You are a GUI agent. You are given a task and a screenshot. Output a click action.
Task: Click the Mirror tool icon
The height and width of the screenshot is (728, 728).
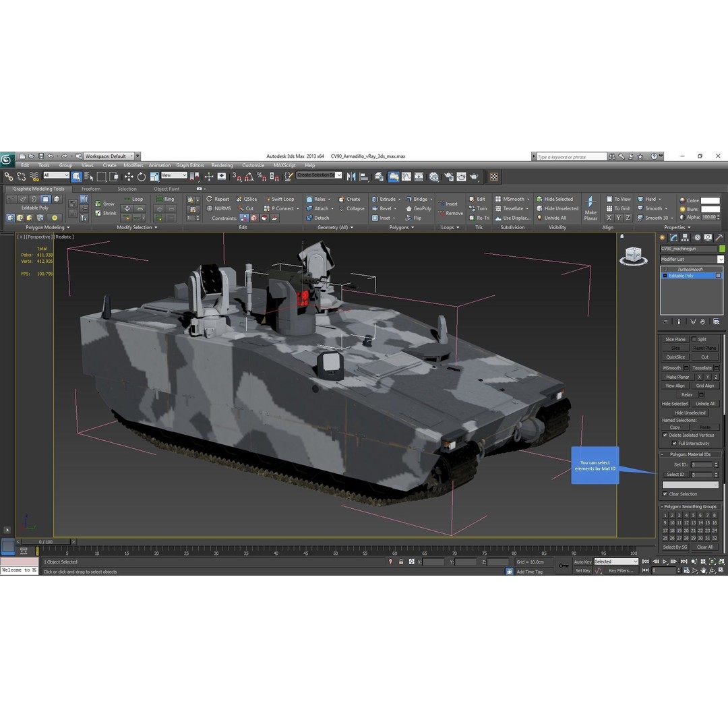[x=351, y=176]
